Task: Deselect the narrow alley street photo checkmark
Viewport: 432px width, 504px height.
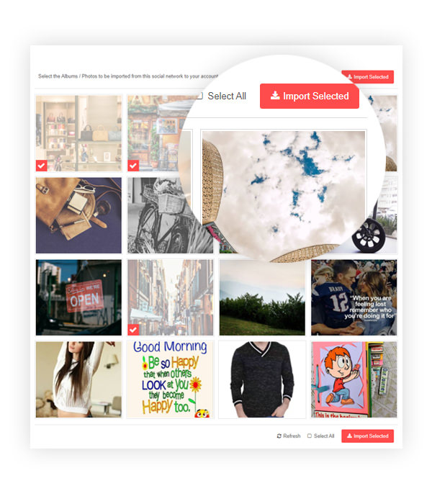Action: pyautogui.click(x=133, y=330)
